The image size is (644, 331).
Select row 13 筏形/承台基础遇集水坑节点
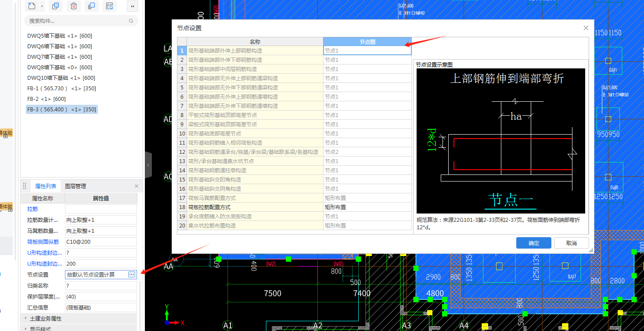(x=255, y=161)
